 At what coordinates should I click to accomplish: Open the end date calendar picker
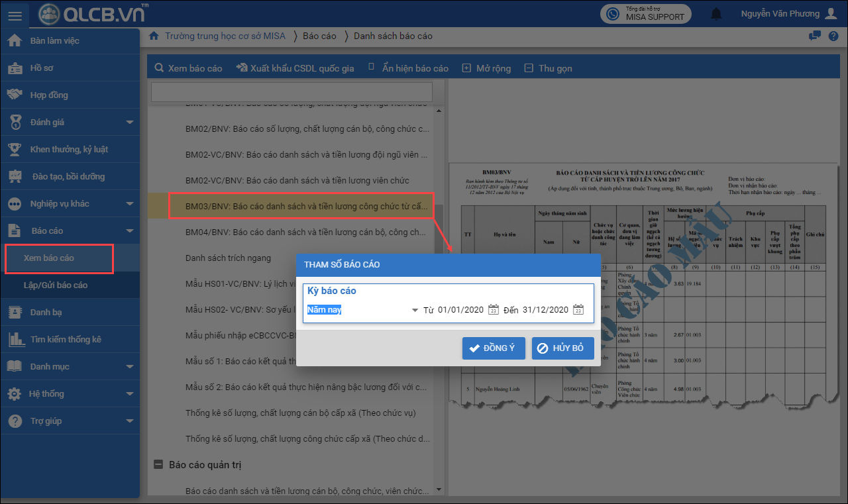(x=578, y=309)
